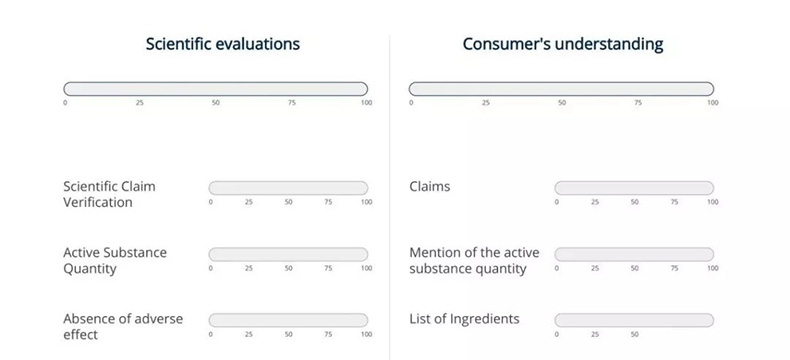
Task: Click the Absence of adverse effect label
Action: coord(123,326)
